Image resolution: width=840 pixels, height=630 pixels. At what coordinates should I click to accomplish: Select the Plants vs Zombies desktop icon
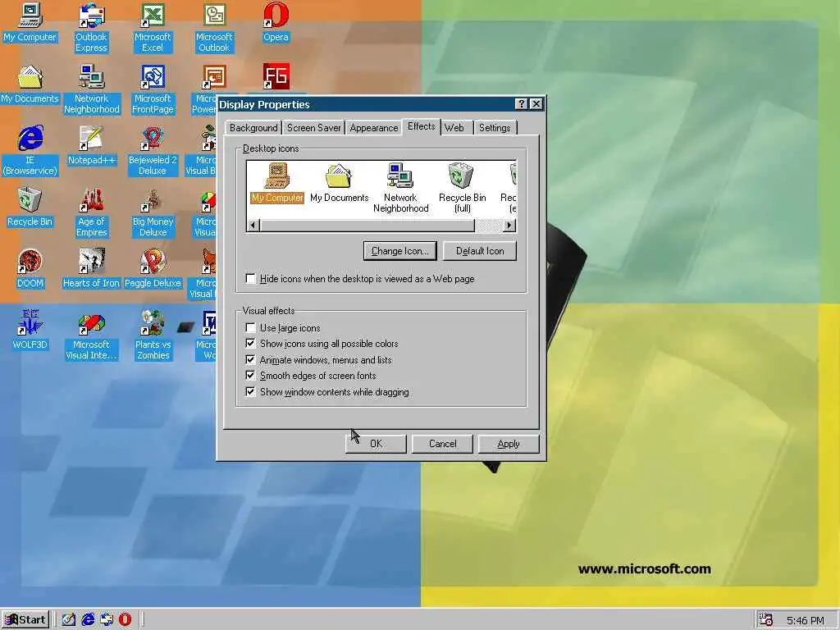point(153,336)
